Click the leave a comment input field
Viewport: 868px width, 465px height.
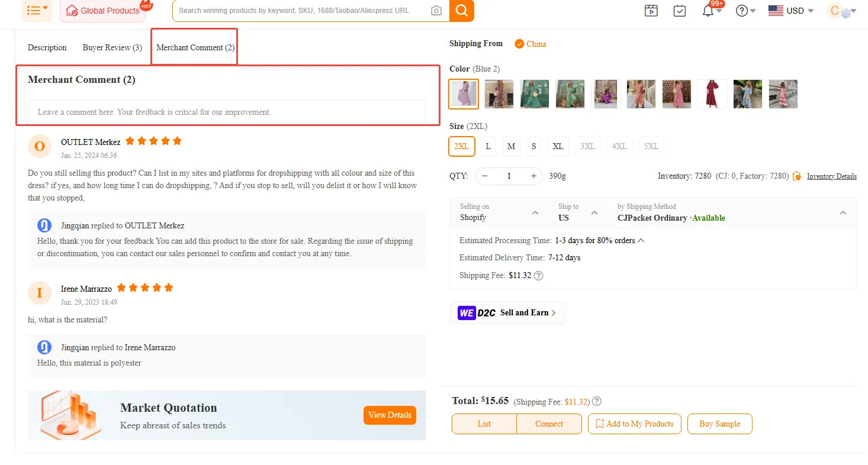point(227,112)
